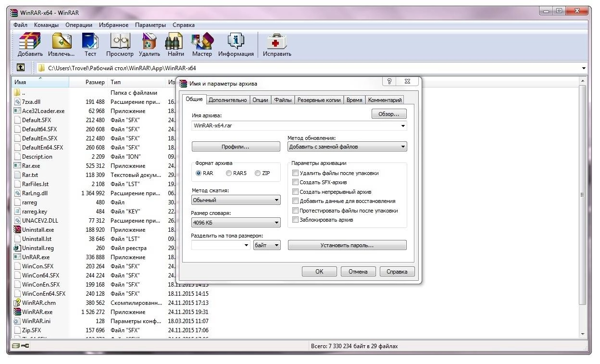600x364 pixels.
Task: Open the Избранное menu
Action: point(114,25)
